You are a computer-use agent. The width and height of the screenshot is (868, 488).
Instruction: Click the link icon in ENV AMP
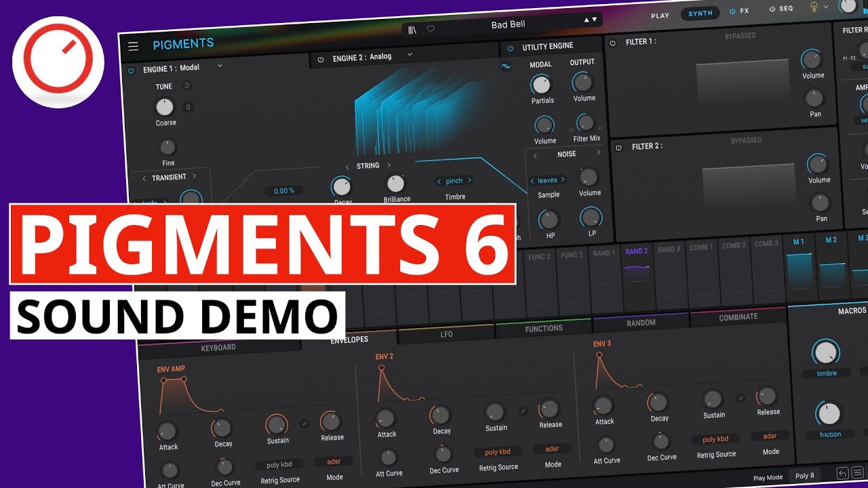point(305,424)
